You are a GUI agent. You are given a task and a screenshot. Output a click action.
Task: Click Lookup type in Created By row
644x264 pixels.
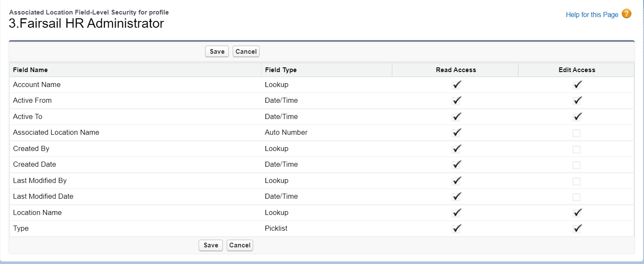pyautogui.click(x=277, y=148)
